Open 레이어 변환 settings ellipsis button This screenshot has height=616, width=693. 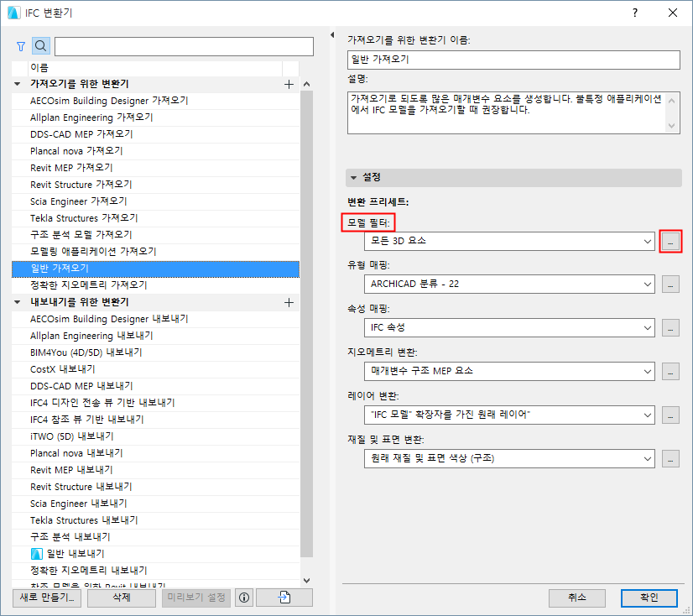(x=670, y=415)
